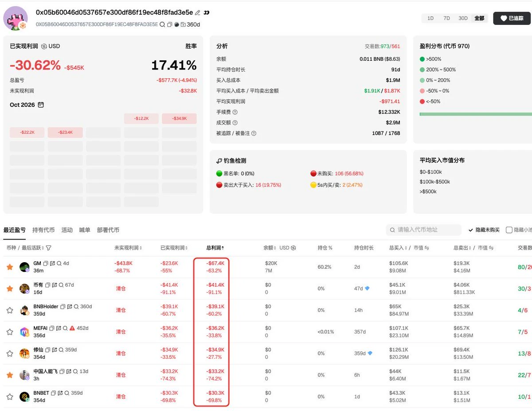Copy BNBHolder token address
Viewport: 532px width, 411px height.
[x=63, y=306]
